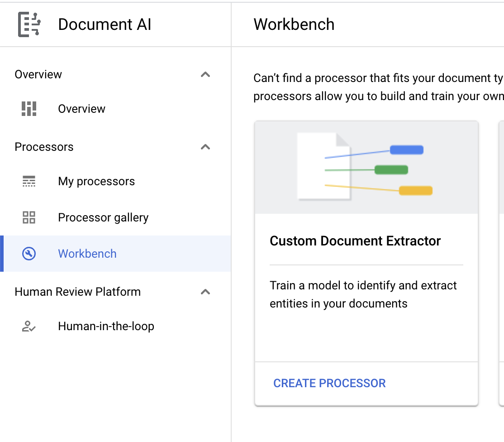Open the Workbench sidebar entry
Viewport: 504px width, 442px height.
click(x=87, y=254)
